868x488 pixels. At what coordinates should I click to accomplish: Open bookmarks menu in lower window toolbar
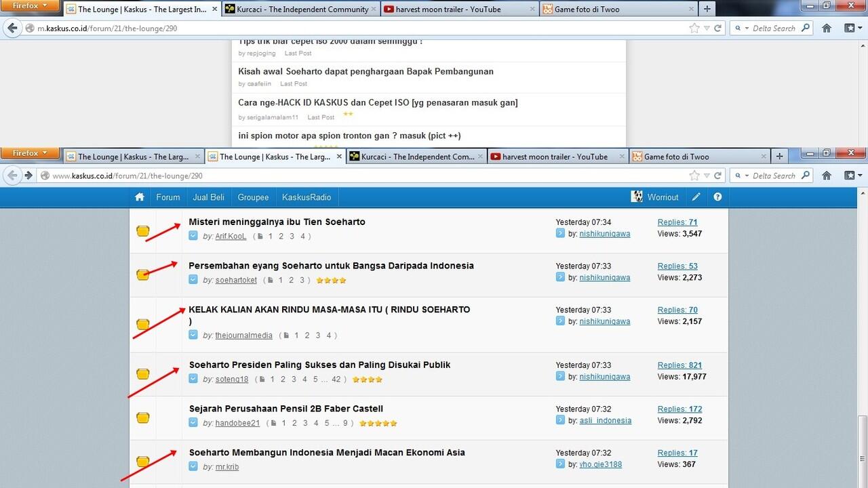pos(852,176)
